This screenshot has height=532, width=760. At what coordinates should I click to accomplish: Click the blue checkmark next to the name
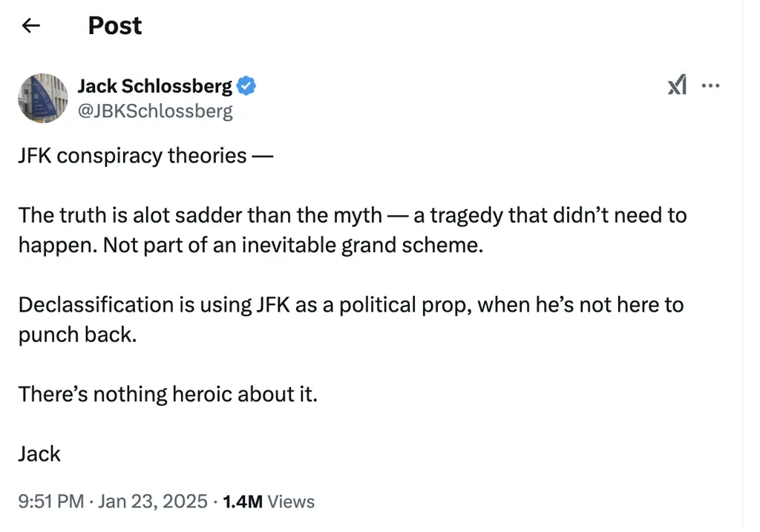click(246, 85)
